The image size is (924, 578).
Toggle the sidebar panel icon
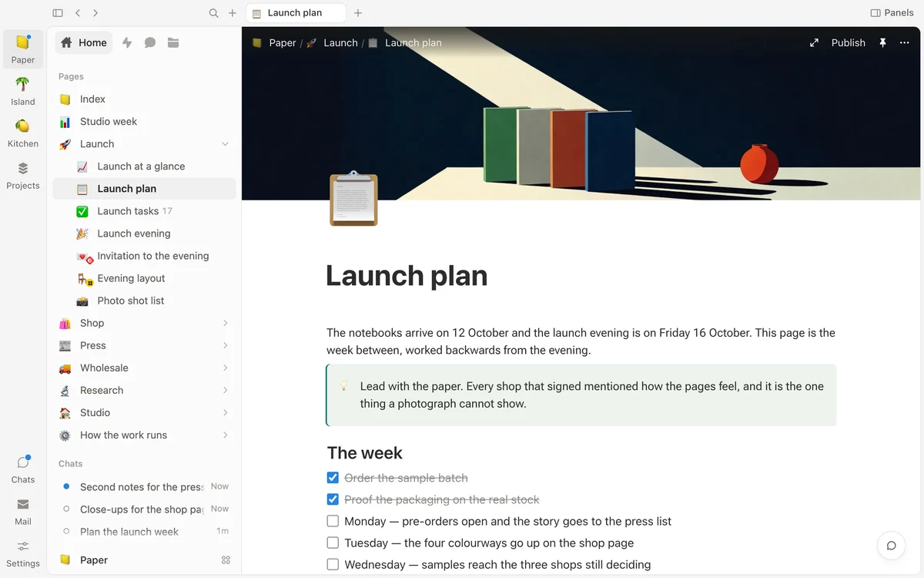coord(58,13)
